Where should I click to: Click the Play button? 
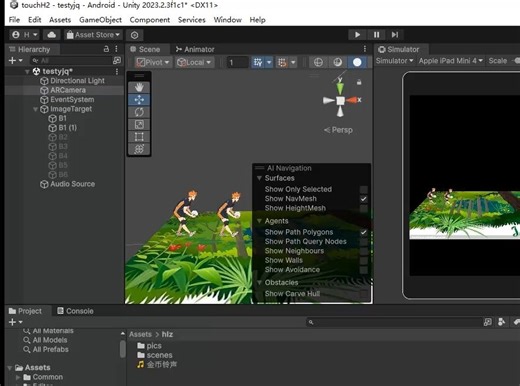point(357,35)
